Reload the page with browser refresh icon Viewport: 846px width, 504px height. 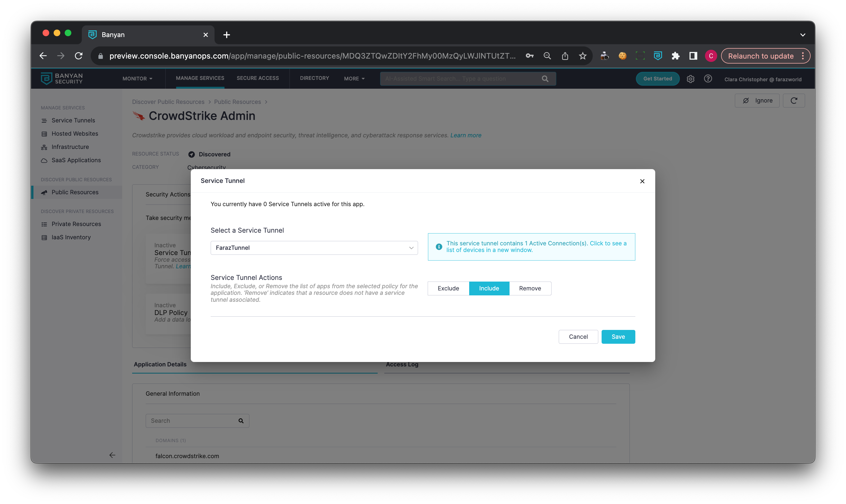click(79, 56)
